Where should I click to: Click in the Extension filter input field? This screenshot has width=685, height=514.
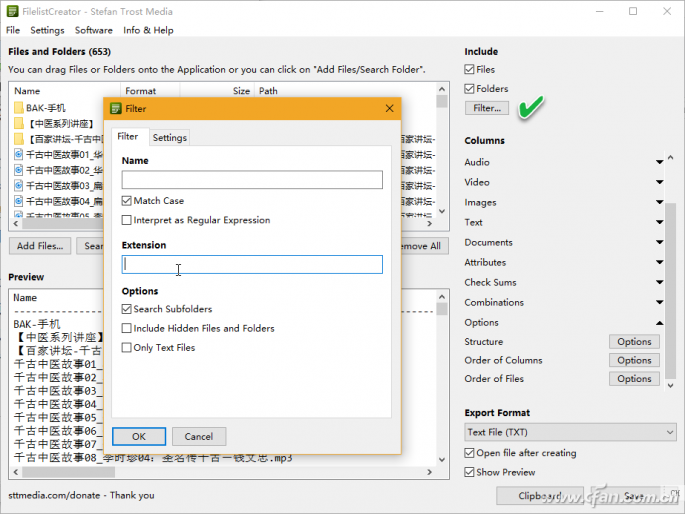252,265
